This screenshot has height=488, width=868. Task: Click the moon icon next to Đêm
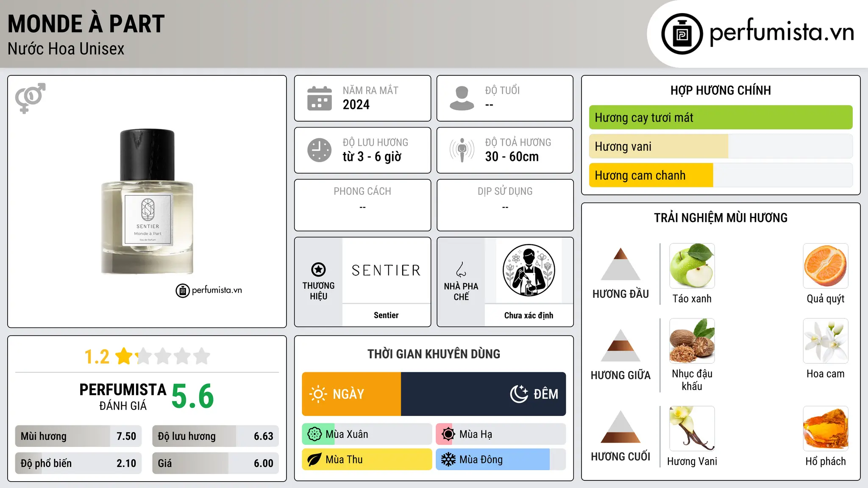pyautogui.click(x=519, y=394)
